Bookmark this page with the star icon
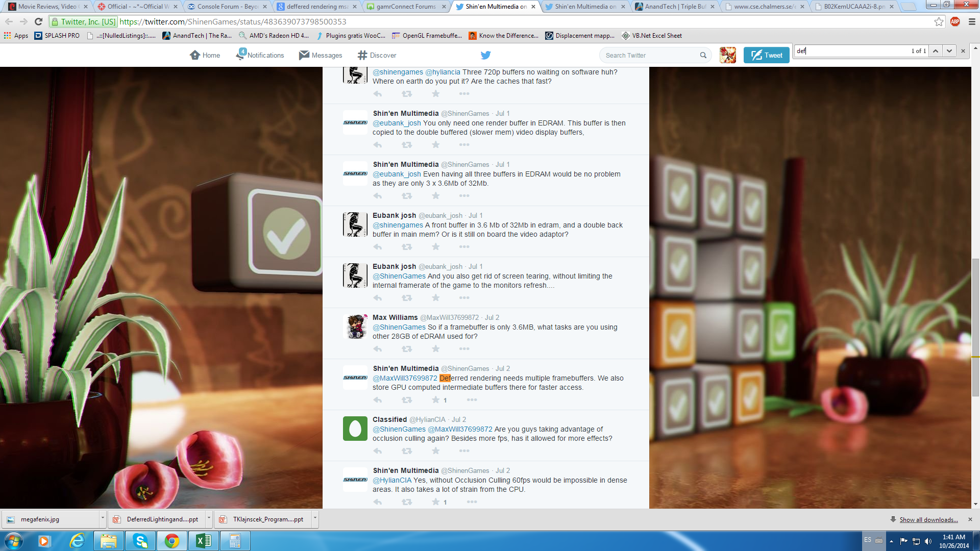Viewport: 980px width, 551px height. [939, 21]
